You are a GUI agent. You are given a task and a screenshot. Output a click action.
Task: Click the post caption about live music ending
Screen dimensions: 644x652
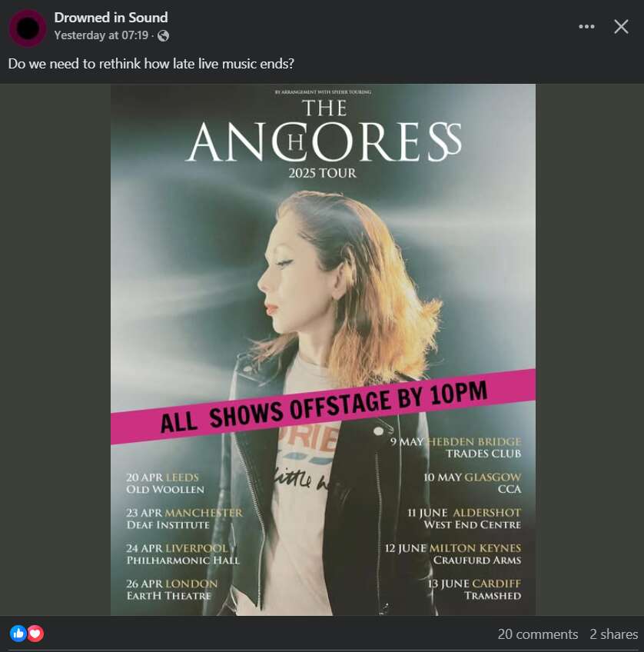point(151,64)
